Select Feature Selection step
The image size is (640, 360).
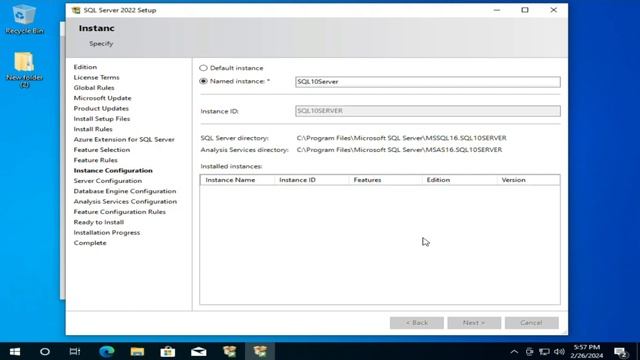tap(102, 150)
